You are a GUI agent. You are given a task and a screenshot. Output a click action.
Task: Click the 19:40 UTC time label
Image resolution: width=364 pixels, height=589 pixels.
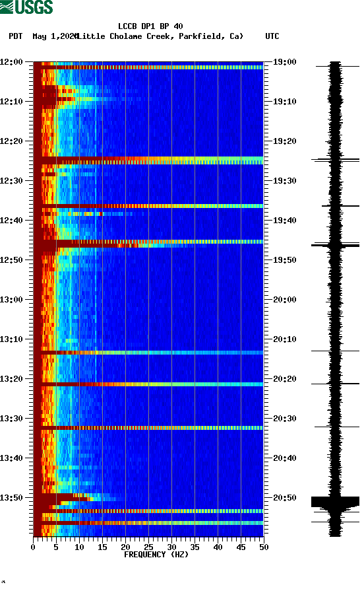(x=285, y=221)
